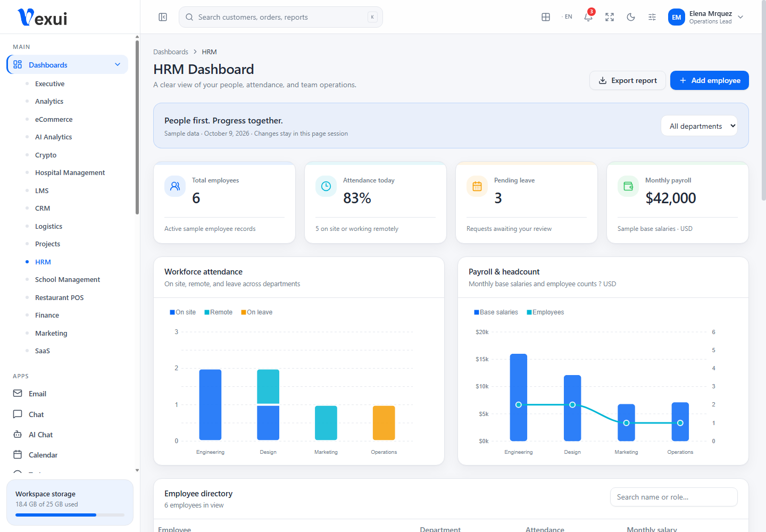Click the sidebar vertical scrollbar
This screenshot has width=766, height=532.
coord(137,127)
